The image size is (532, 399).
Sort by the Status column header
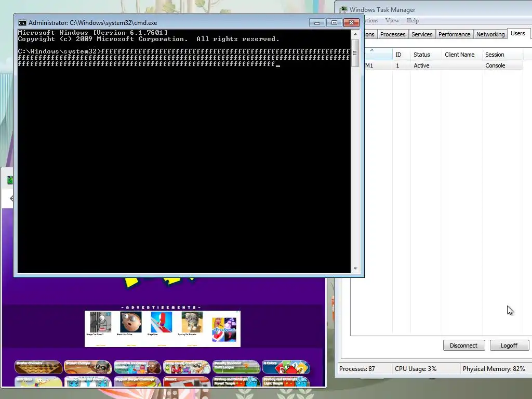tap(426, 54)
